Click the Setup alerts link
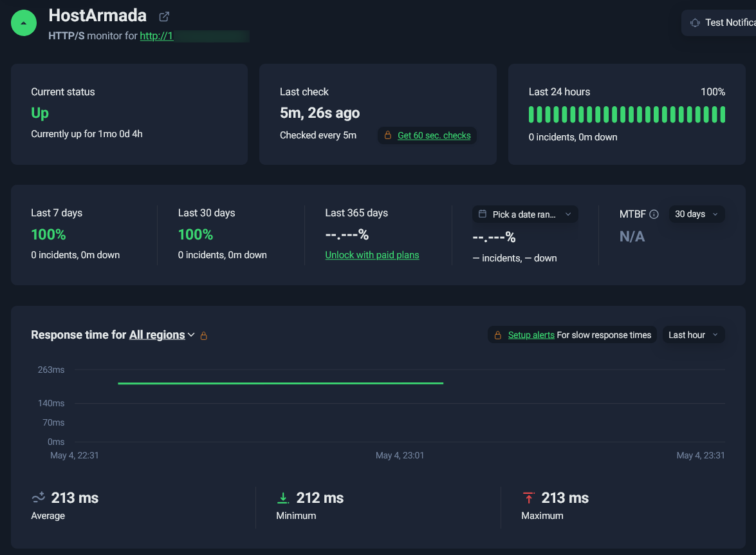The height and width of the screenshot is (555, 756). 531,335
